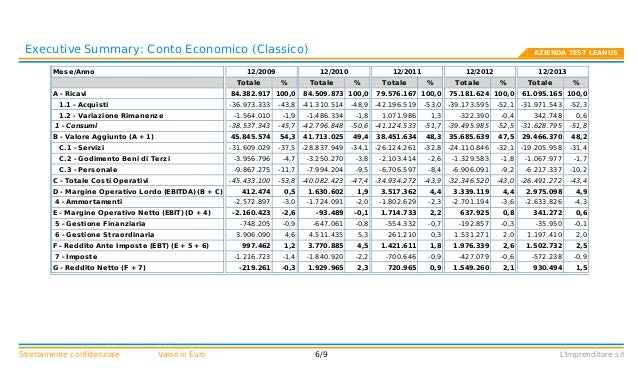Select the Executive Summary slide title
Screen dimensions: 638x392
[166, 49]
